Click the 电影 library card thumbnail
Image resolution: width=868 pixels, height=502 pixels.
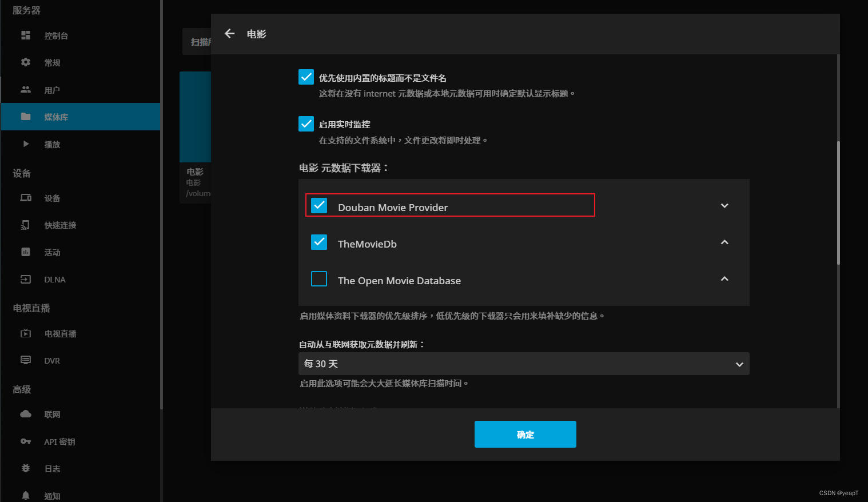tap(195, 117)
